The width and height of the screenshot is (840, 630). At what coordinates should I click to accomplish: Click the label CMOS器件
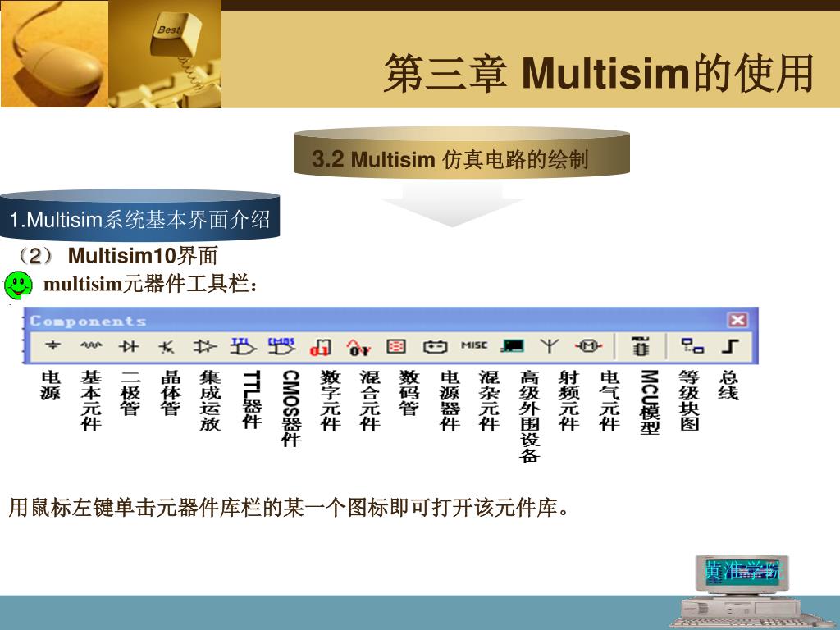point(291,409)
